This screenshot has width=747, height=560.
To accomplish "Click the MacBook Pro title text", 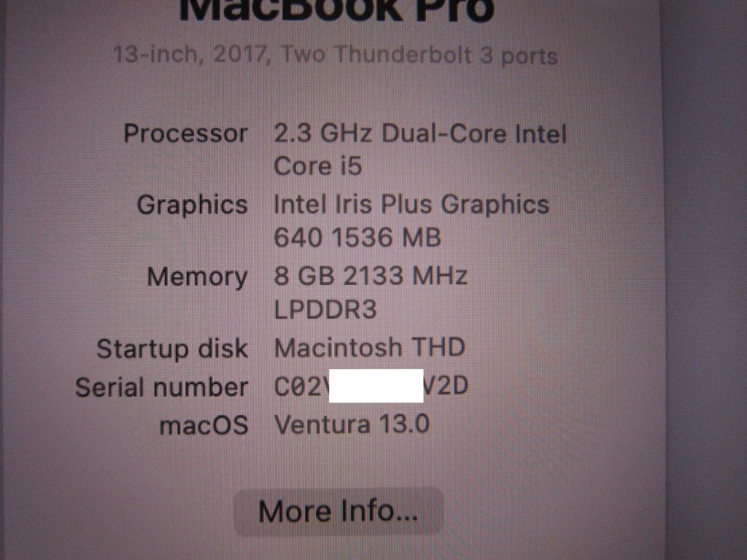I will (x=337, y=10).
